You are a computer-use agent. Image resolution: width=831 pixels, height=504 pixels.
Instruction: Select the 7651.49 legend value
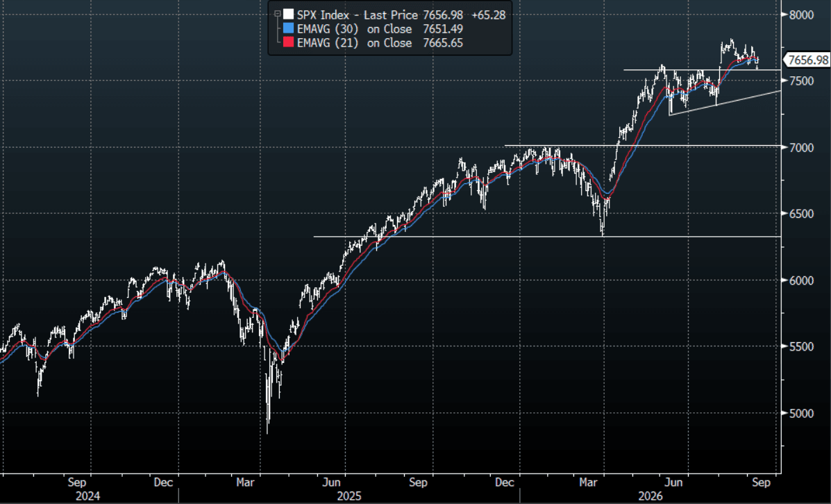click(x=443, y=28)
